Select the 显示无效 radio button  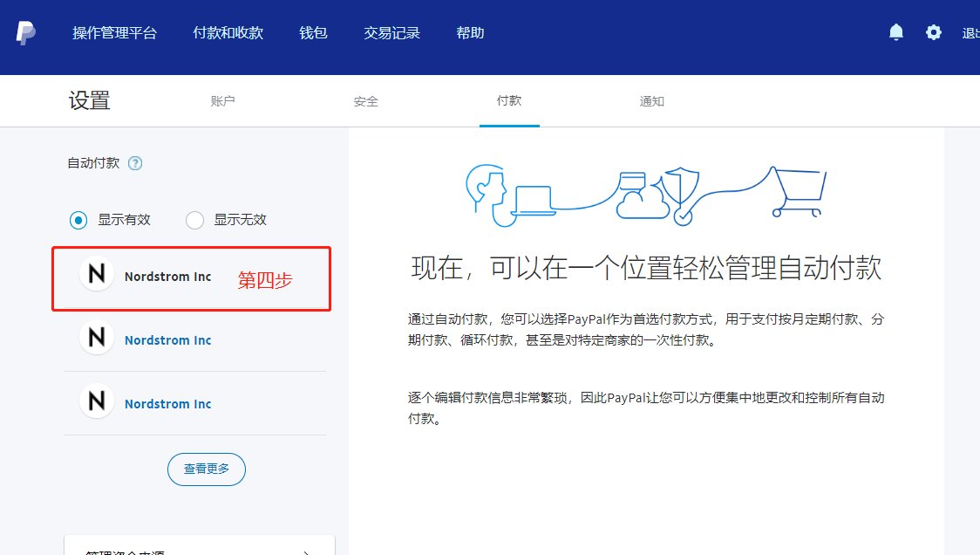(x=194, y=220)
